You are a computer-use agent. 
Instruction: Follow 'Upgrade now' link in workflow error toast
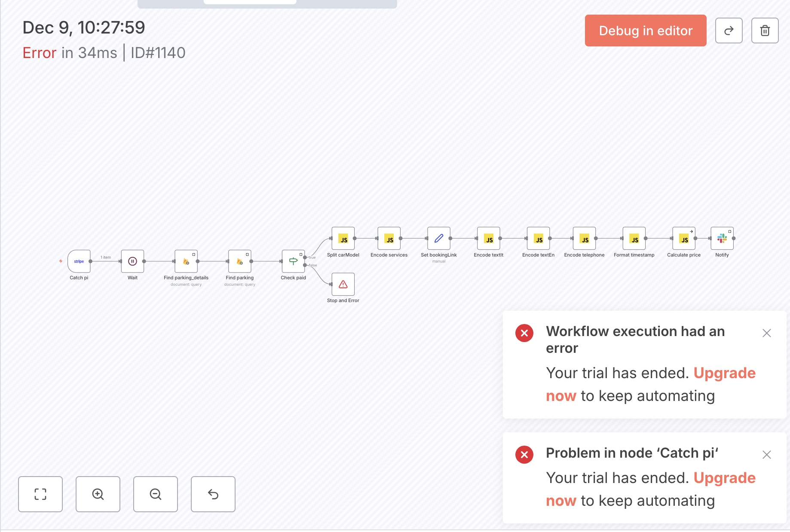tap(724, 373)
